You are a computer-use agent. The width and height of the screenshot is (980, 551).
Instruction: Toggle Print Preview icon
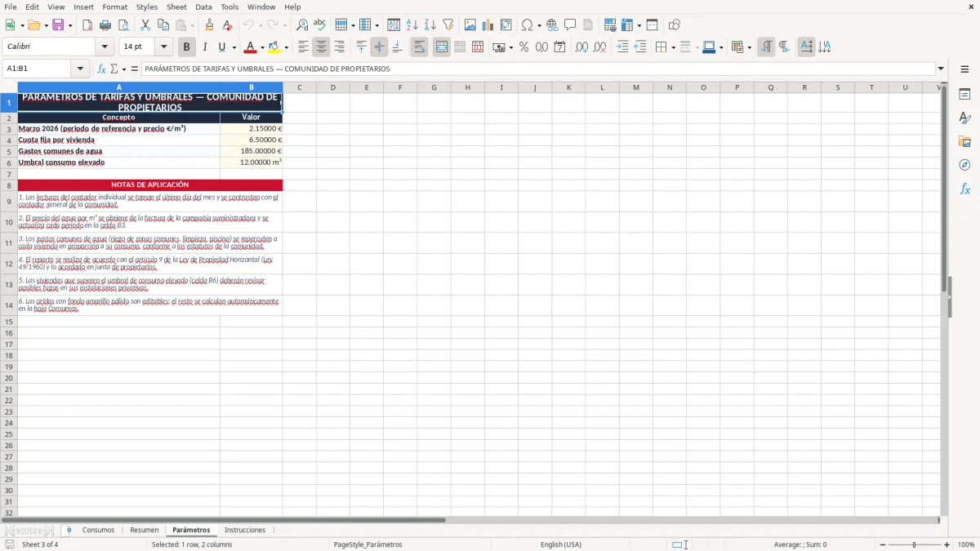click(x=122, y=25)
